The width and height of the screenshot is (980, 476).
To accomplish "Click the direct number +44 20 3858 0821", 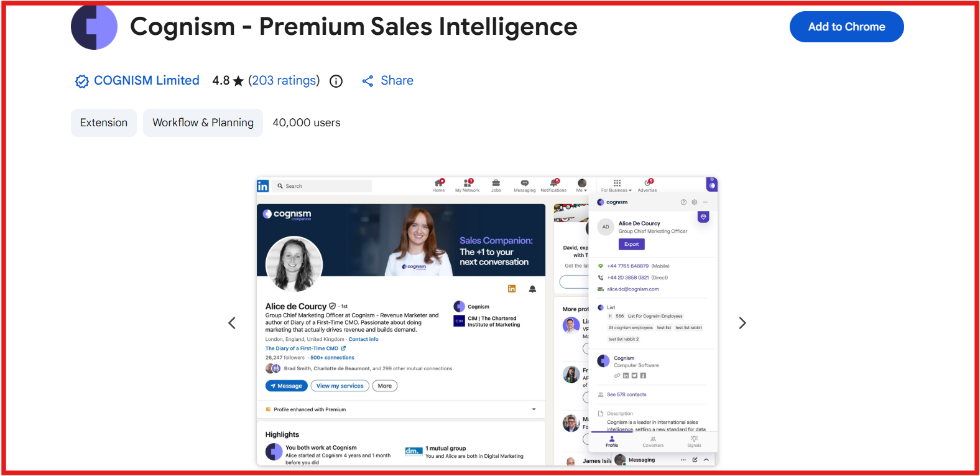I will [627, 278].
